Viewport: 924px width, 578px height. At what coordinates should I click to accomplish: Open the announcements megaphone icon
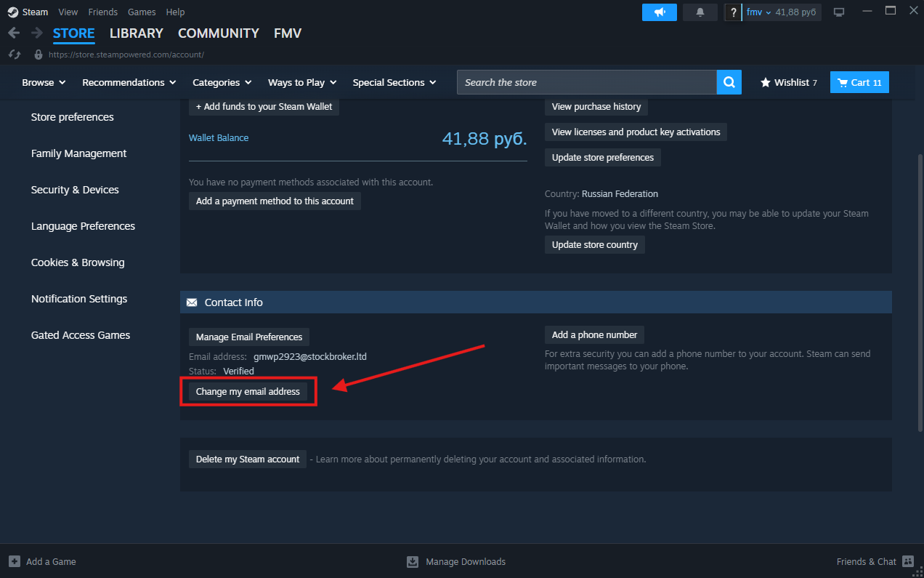tap(659, 12)
